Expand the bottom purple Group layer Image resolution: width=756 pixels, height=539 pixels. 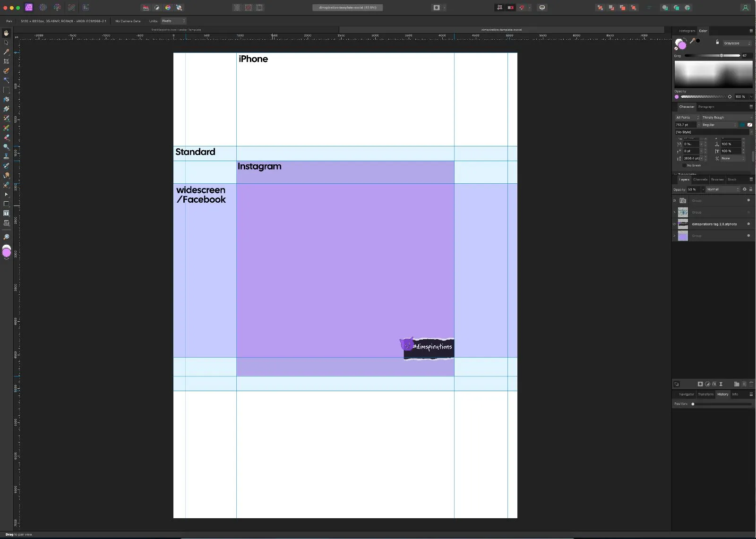click(x=674, y=236)
